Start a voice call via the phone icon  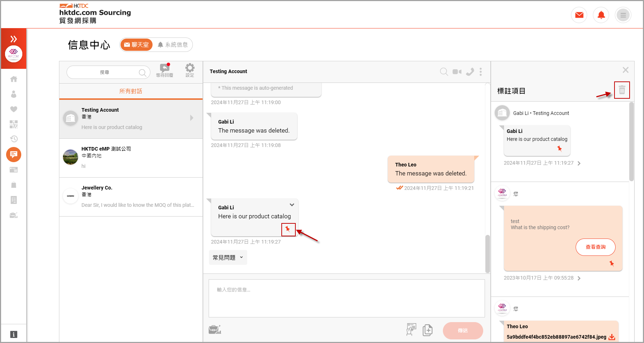pos(470,72)
